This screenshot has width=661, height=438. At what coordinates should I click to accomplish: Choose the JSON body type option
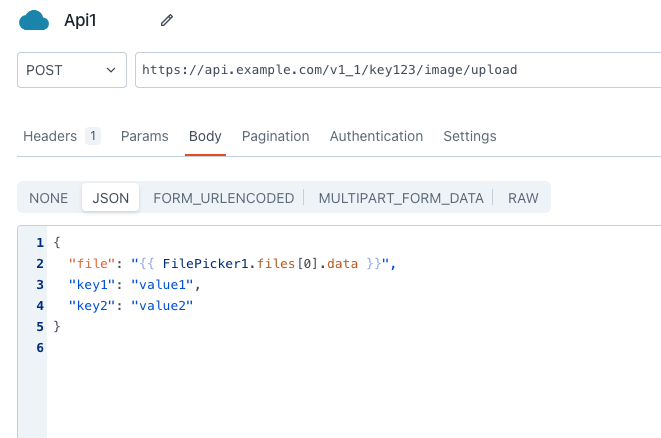pyautogui.click(x=110, y=198)
